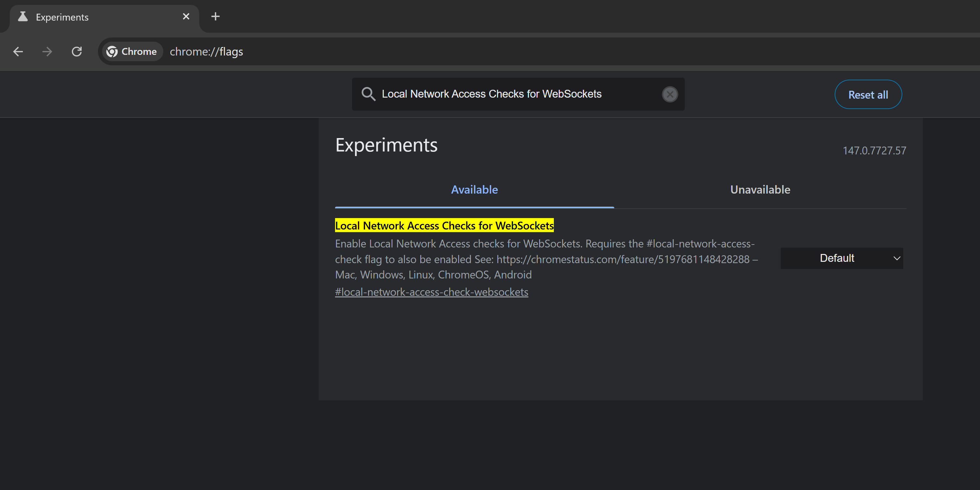This screenshot has width=980, height=490.
Task: Switch to the Unavailable tab
Action: click(760, 189)
